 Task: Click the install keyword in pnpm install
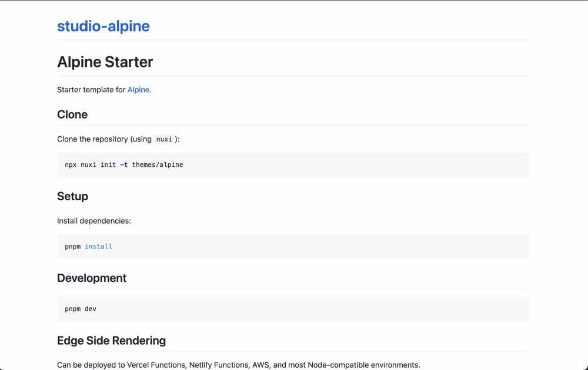pos(98,246)
